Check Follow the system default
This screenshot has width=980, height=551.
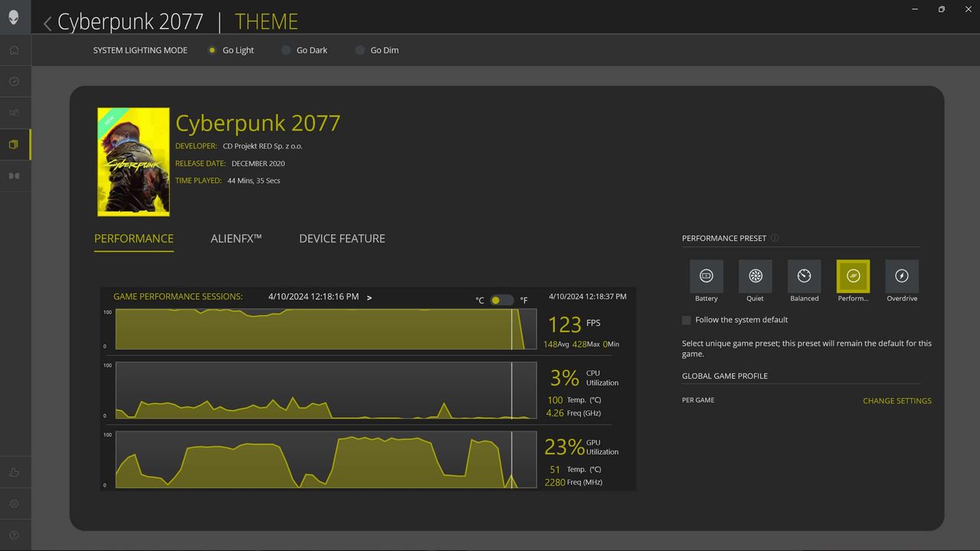click(686, 320)
